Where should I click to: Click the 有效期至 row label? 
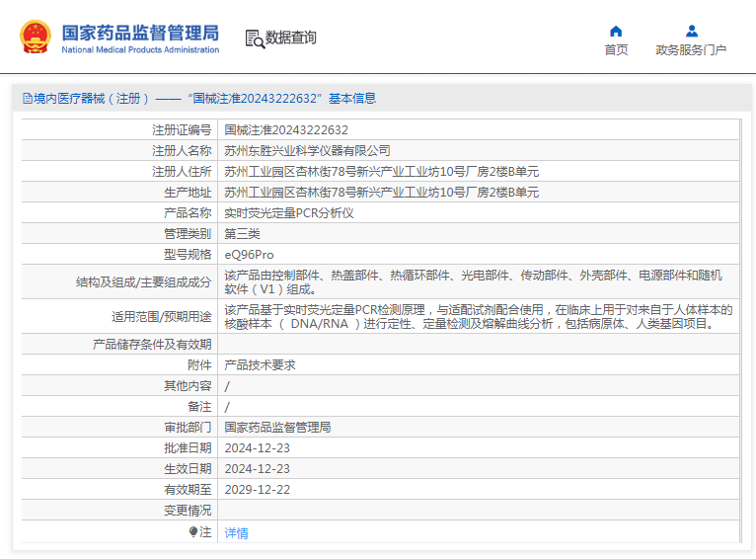[188, 490]
